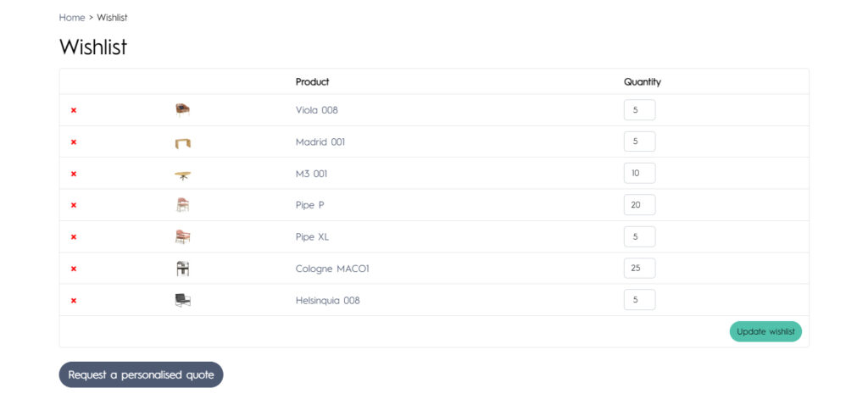Remove the M3 001 table item

click(x=74, y=174)
